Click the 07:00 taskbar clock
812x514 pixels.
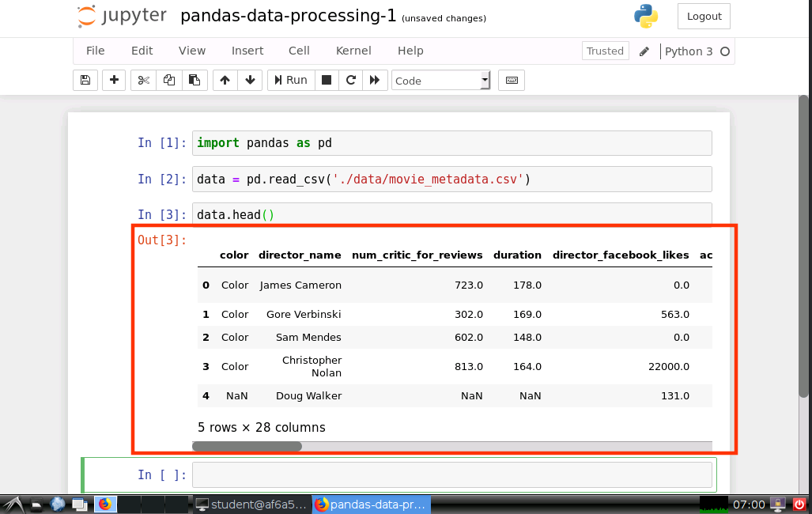pyautogui.click(x=749, y=505)
